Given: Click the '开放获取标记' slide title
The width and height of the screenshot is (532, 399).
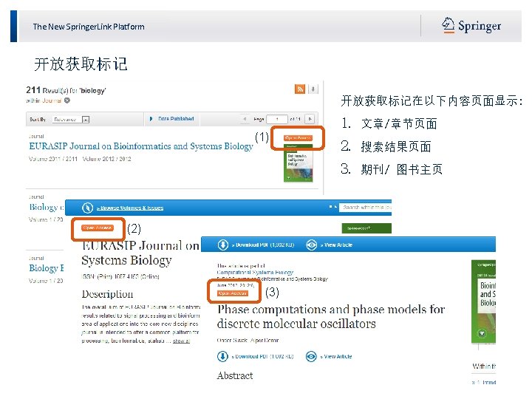Looking at the screenshot, I should (x=81, y=64).
